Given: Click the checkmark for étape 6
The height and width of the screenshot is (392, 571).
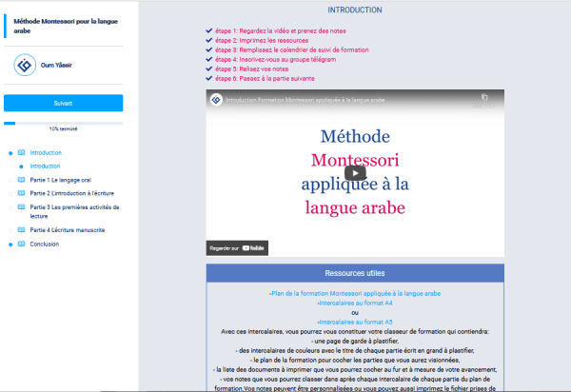Looking at the screenshot, I should tap(209, 78).
